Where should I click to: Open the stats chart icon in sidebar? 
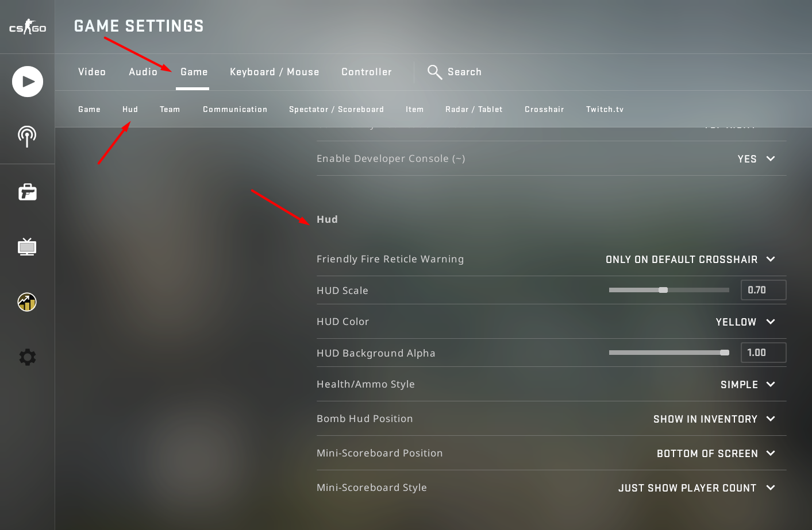point(27,302)
